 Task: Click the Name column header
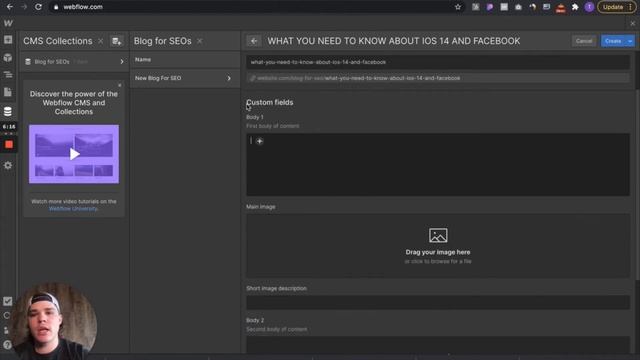tap(143, 60)
